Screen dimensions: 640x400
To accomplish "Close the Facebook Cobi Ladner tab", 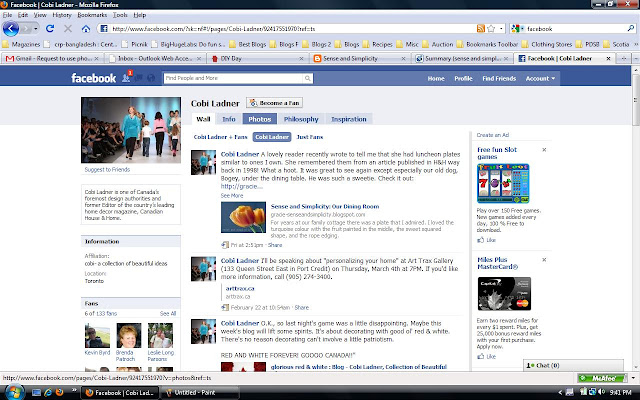I will point(608,58).
